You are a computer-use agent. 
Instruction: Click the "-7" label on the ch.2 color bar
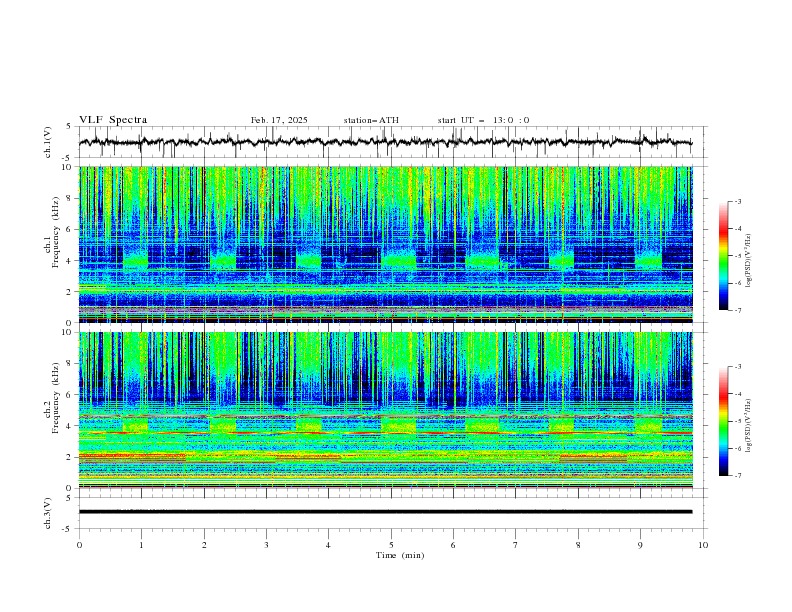click(x=738, y=475)
